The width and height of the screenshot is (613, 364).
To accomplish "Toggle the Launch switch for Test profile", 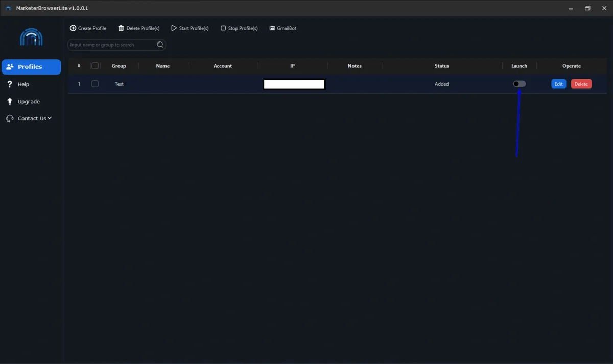I will (x=520, y=84).
